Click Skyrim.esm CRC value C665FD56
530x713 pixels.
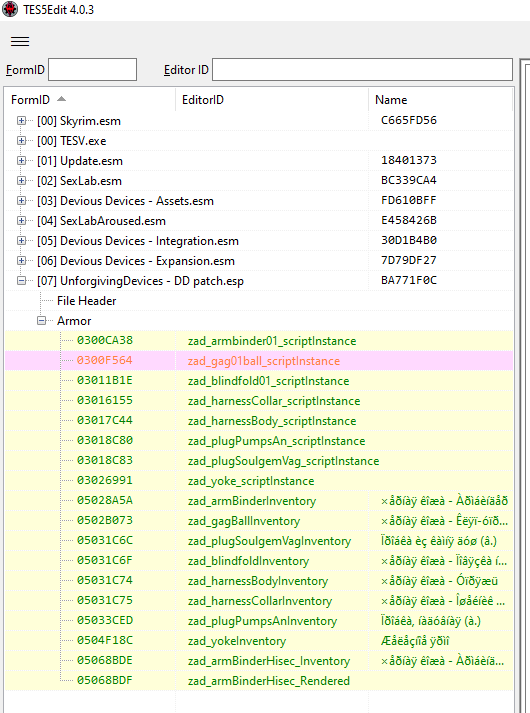pyautogui.click(x=409, y=121)
